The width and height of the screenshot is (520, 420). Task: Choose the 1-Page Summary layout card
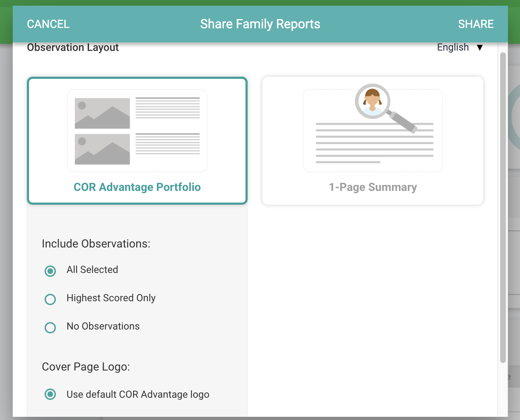[373, 141]
